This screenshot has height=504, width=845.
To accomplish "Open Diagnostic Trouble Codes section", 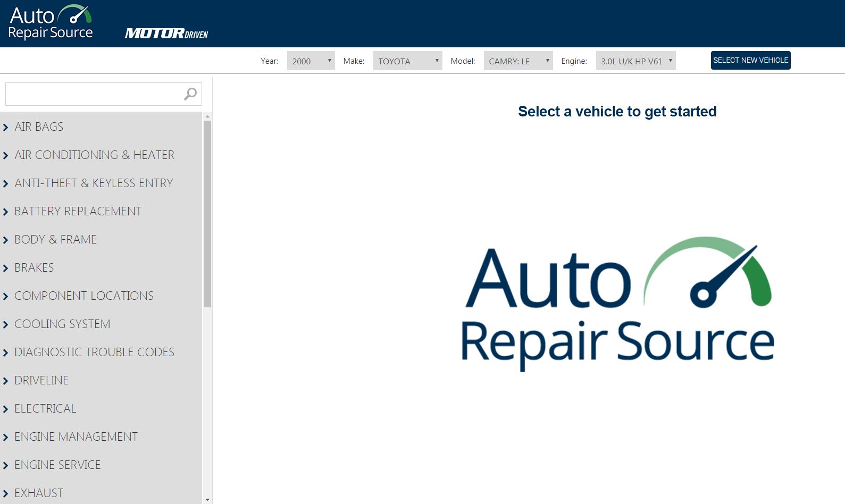I will tap(94, 352).
